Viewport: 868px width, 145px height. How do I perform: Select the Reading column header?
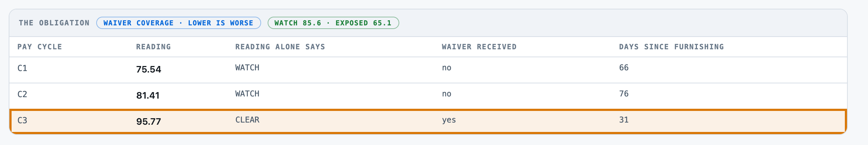click(153, 47)
